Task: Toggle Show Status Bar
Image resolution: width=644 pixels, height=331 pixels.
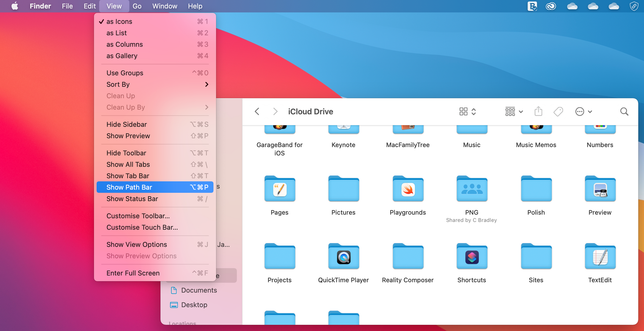Action: click(132, 199)
